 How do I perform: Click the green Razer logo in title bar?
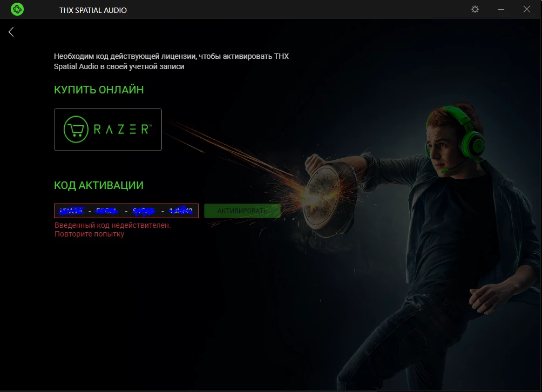16,9
